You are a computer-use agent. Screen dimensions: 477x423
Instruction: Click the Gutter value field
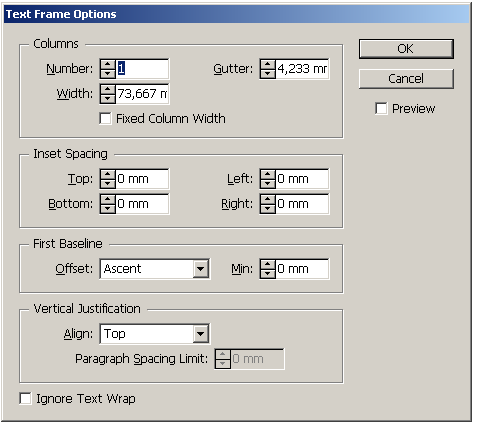click(x=302, y=69)
